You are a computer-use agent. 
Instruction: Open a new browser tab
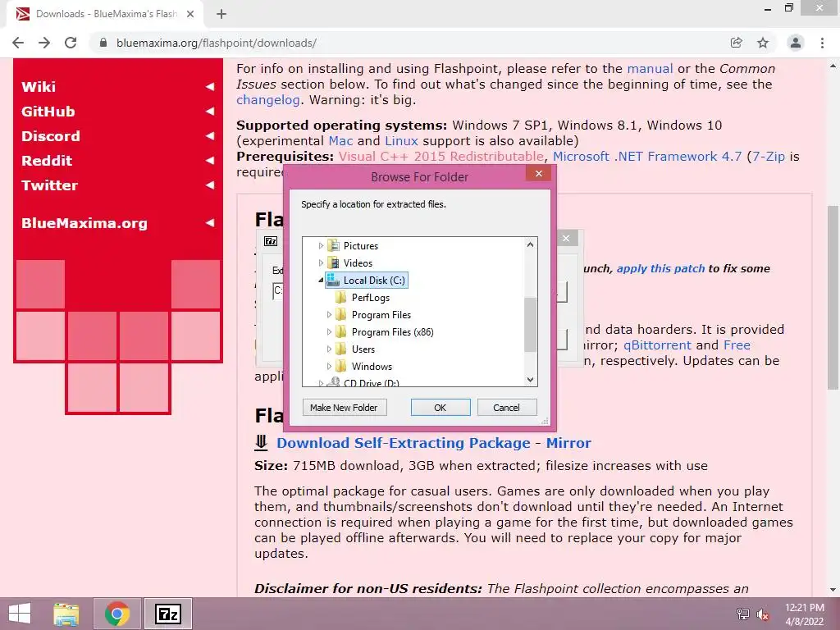221,14
